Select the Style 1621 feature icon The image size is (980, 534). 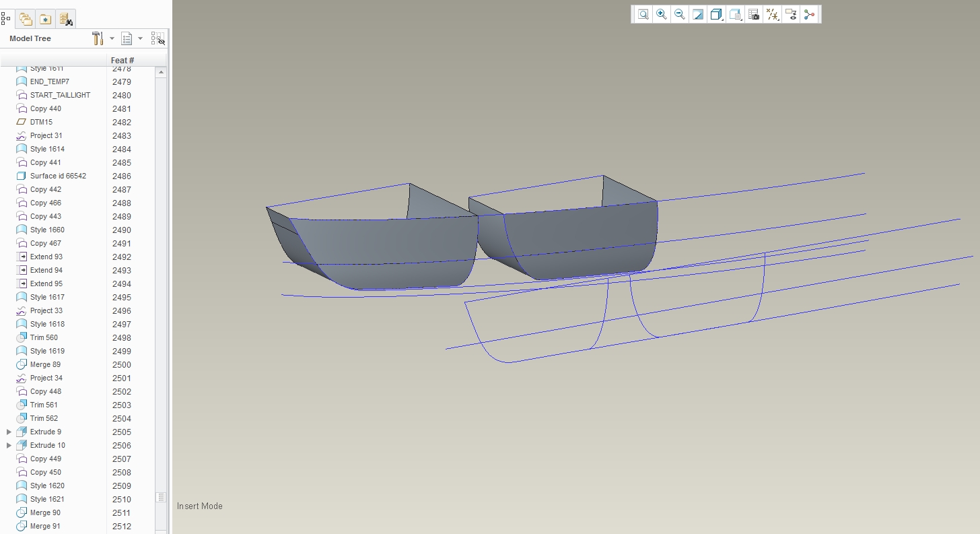tap(22, 499)
